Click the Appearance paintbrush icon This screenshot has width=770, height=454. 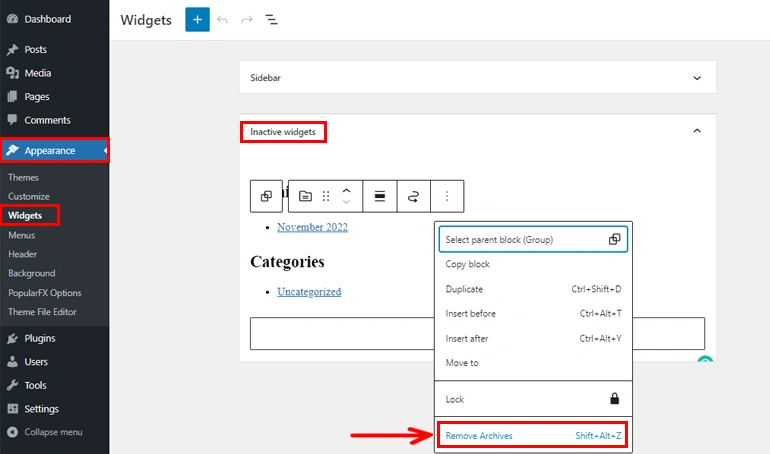point(13,150)
